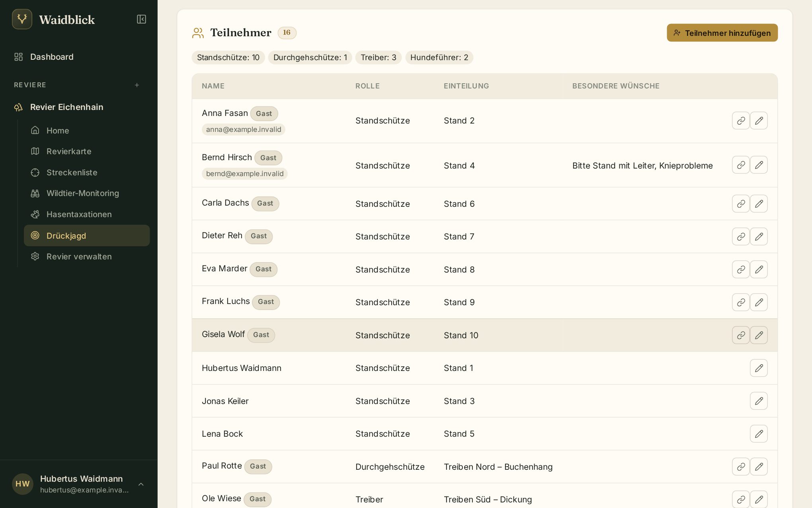This screenshot has height=508, width=812.
Task: Add a new Revier with plus
Action: (137, 85)
